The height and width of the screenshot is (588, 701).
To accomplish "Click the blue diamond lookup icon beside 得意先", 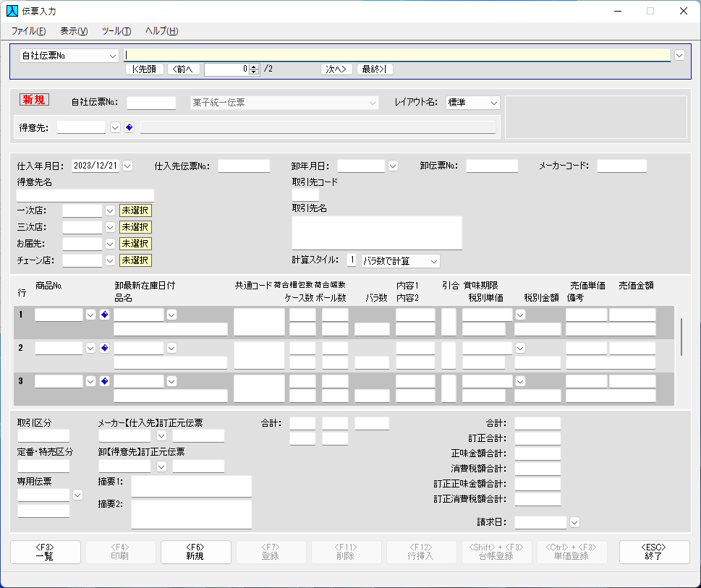I will coord(129,127).
